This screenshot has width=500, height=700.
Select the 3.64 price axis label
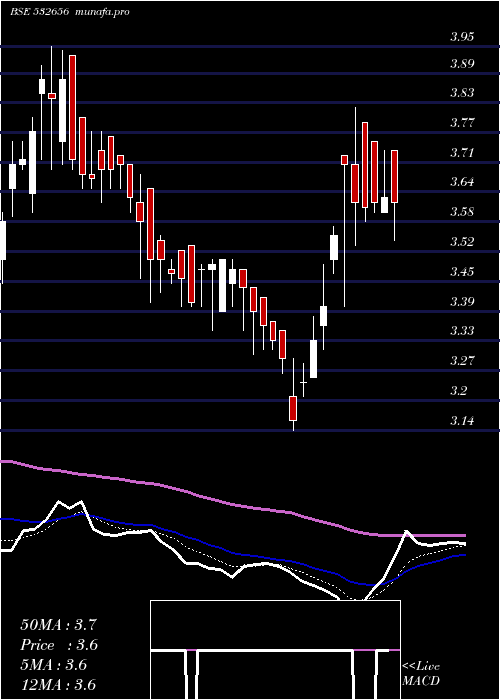(x=462, y=182)
